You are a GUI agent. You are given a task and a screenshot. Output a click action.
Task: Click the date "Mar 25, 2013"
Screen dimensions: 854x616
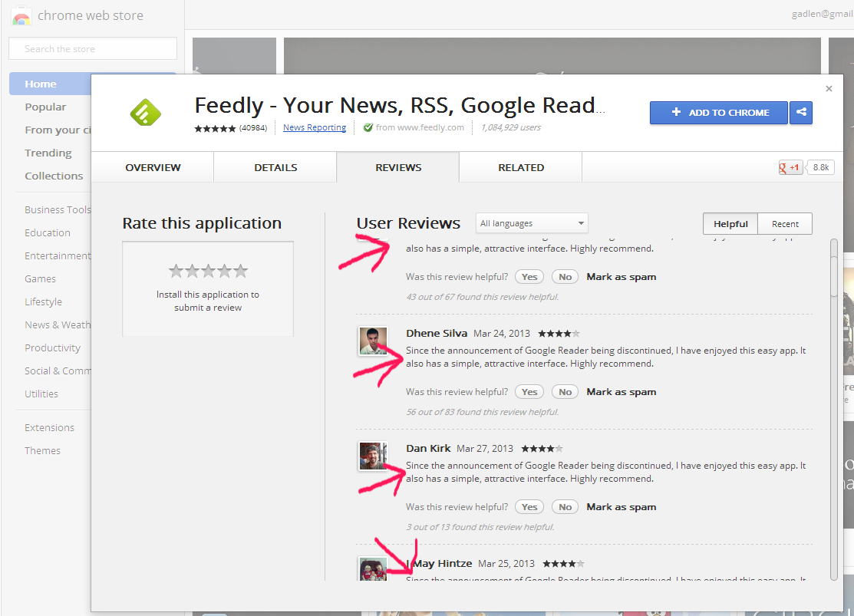(506, 564)
